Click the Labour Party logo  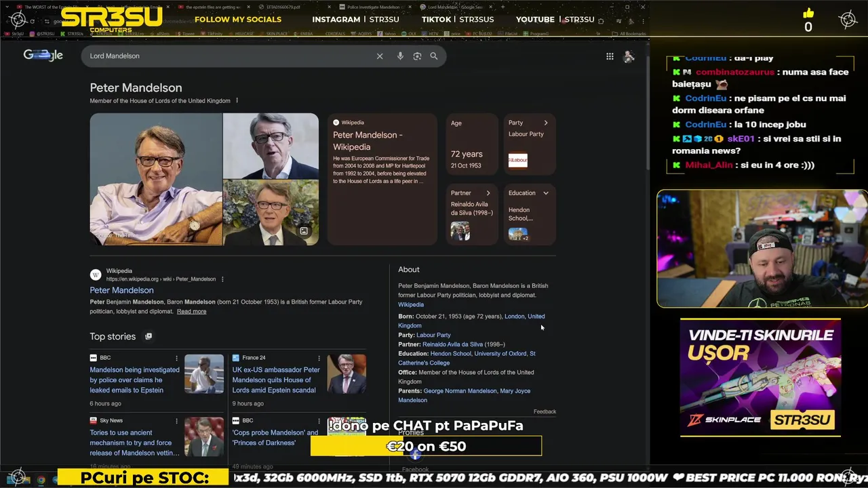517,161
